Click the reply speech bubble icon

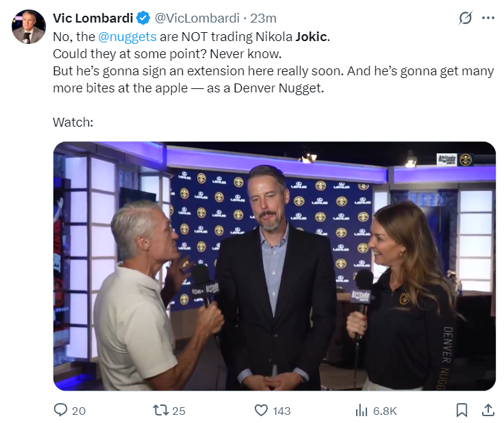tap(61, 410)
